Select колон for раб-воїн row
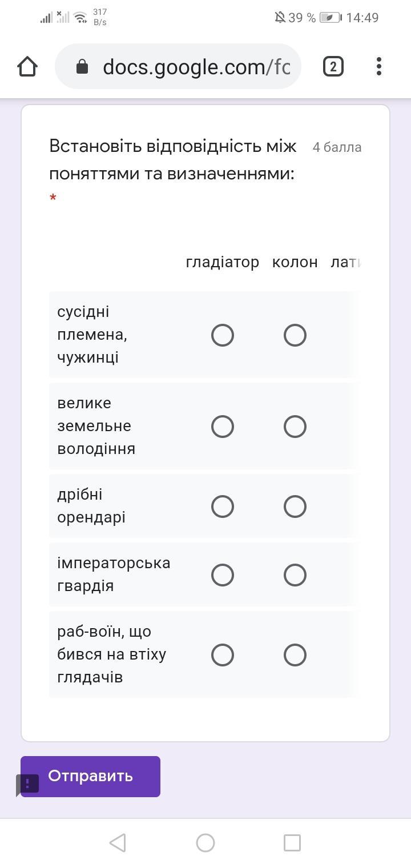This screenshot has height=868, width=411. pyautogui.click(x=295, y=655)
